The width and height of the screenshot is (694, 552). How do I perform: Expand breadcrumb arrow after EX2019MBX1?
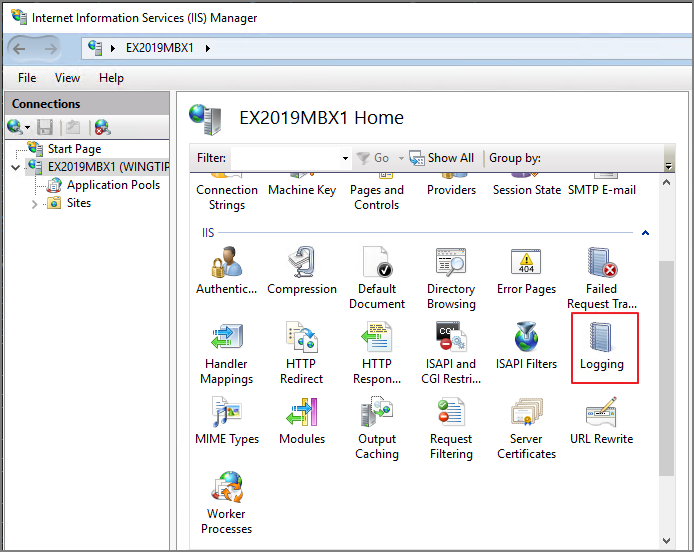tap(208, 48)
